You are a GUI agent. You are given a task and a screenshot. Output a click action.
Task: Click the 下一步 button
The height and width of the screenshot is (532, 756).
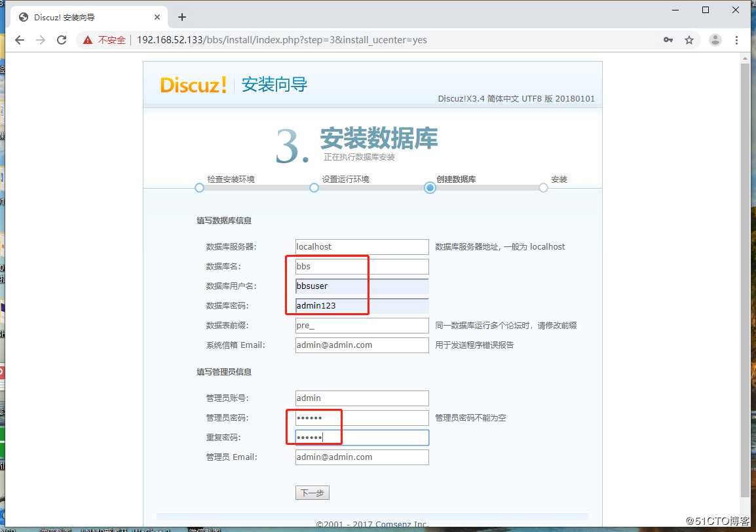[x=312, y=493]
